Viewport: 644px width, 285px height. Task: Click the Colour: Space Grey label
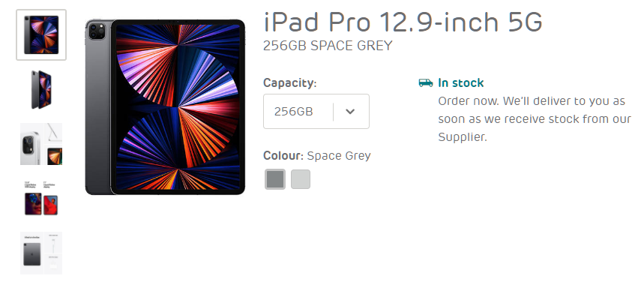tap(317, 156)
